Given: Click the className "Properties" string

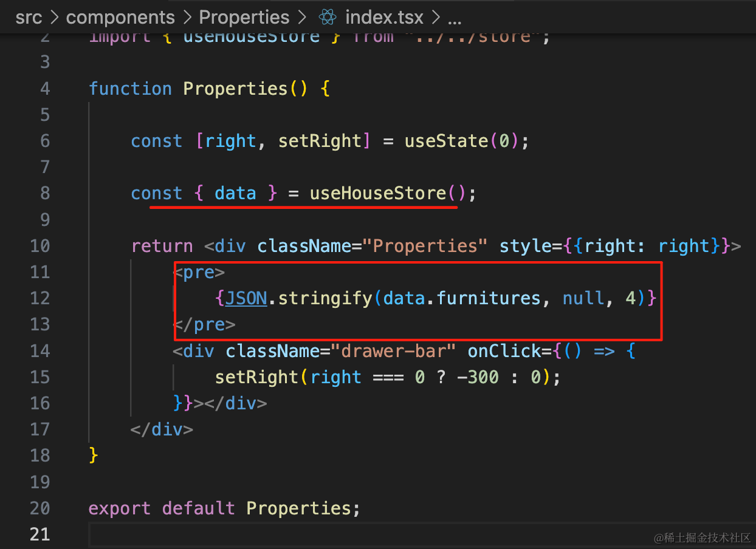Looking at the screenshot, I should [x=425, y=246].
